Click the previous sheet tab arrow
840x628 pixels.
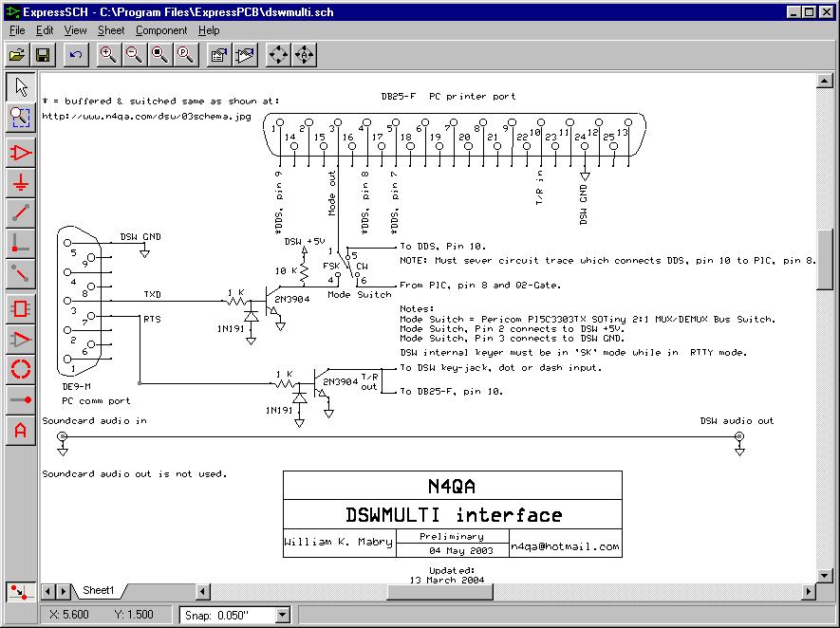point(50,592)
